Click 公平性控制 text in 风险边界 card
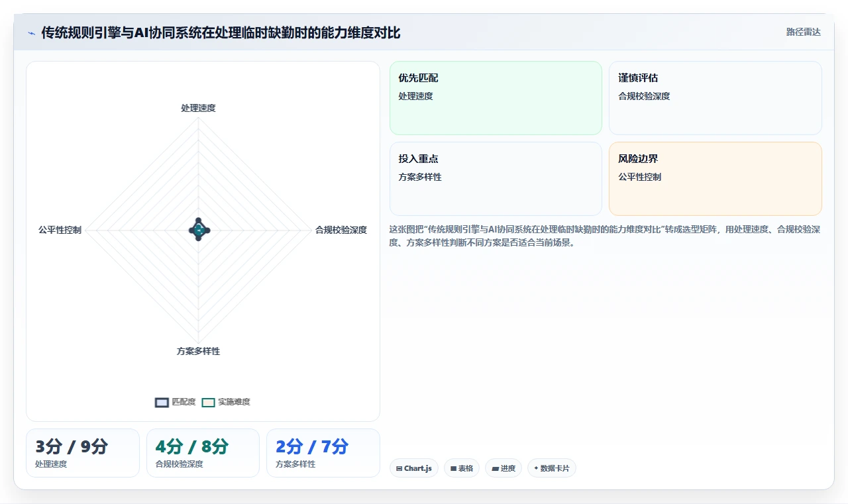 tap(639, 177)
